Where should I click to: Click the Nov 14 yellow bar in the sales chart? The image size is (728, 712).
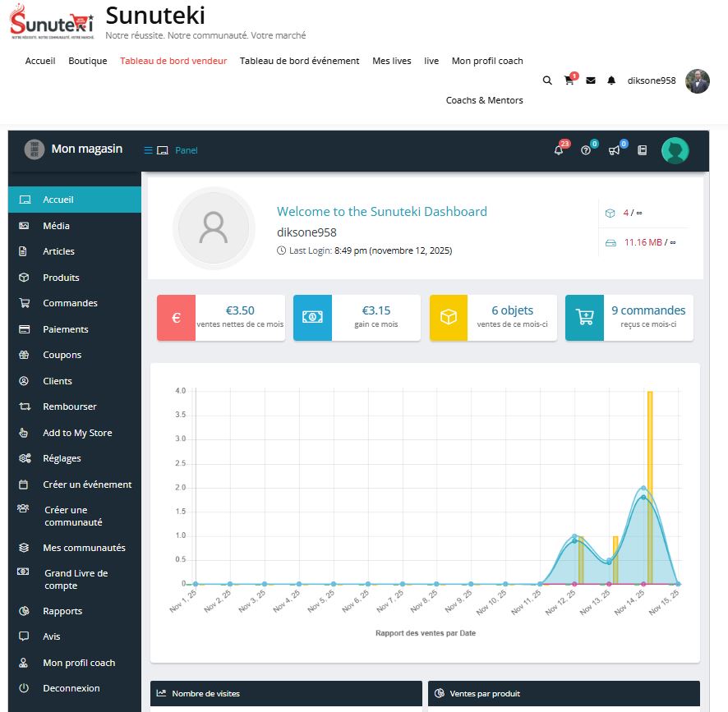[x=649, y=485]
